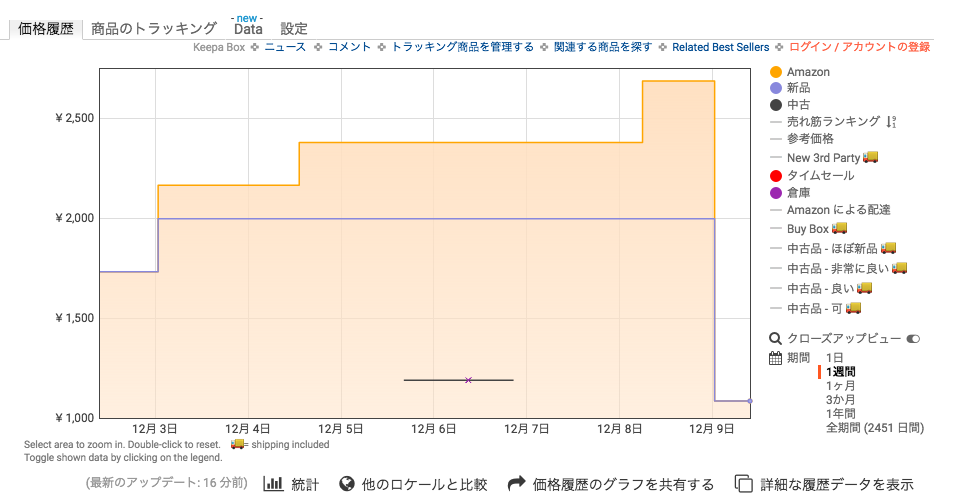Click the bar chart statistics icon
The height and width of the screenshot is (498, 962).
[273, 484]
